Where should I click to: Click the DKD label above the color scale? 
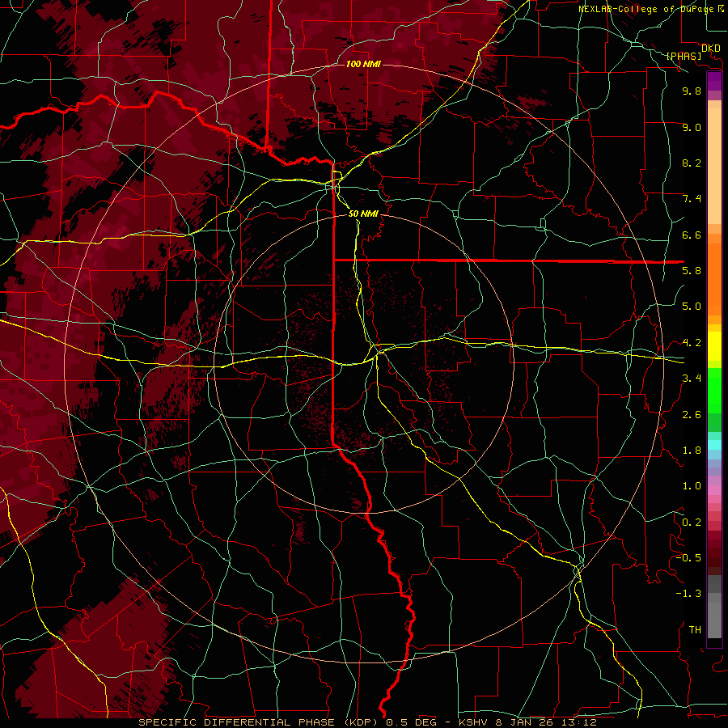click(x=710, y=49)
